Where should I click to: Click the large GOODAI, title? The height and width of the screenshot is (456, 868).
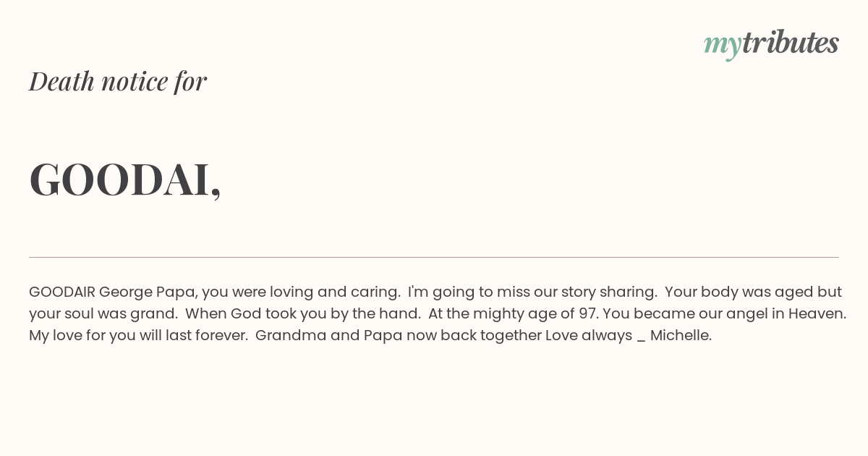pyautogui.click(x=125, y=180)
